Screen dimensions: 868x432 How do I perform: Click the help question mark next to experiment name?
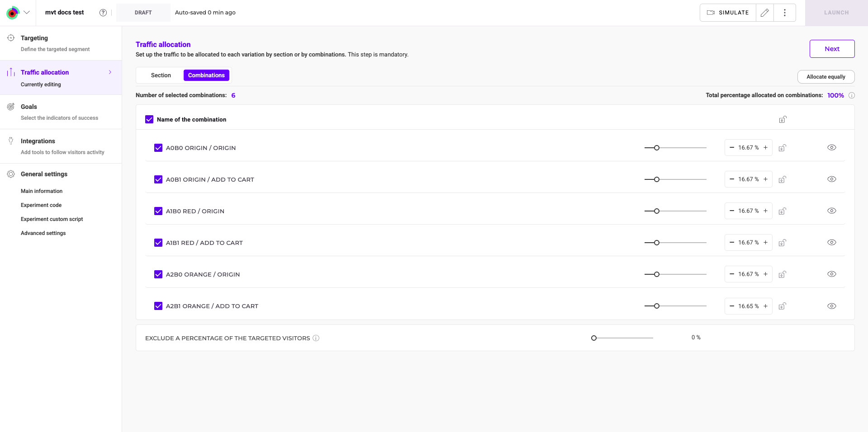(x=103, y=13)
